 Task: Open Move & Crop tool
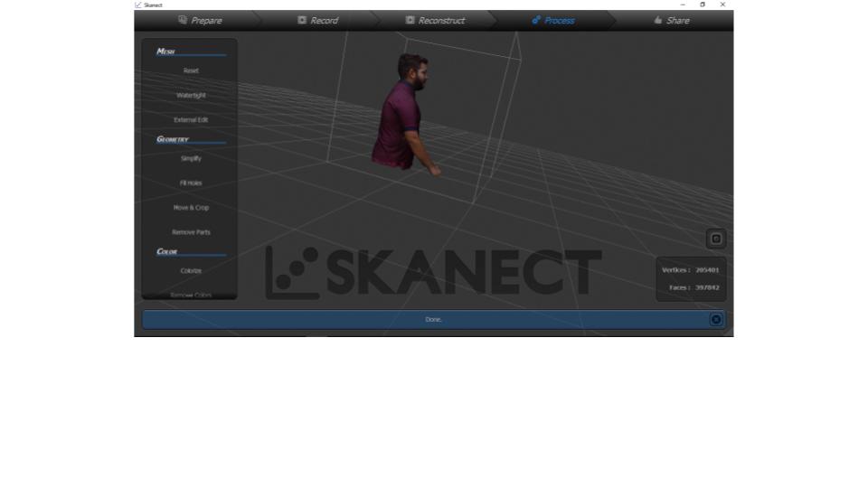pyautogui.click(x=191, y=208)
